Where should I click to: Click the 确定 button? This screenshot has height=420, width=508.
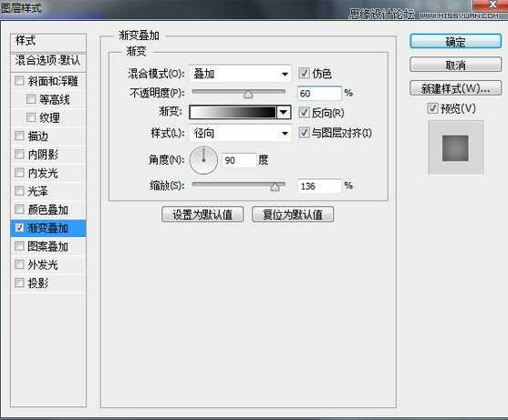point(455,41)
